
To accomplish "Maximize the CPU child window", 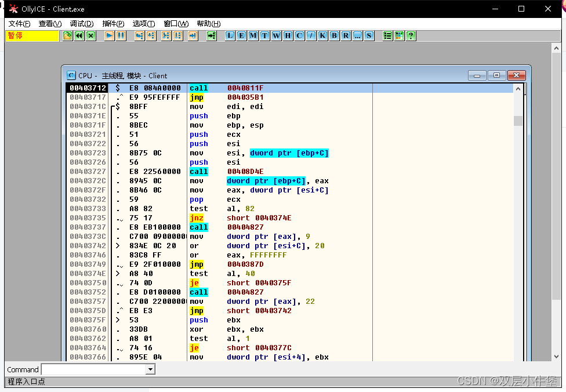I will click(496, 75).
